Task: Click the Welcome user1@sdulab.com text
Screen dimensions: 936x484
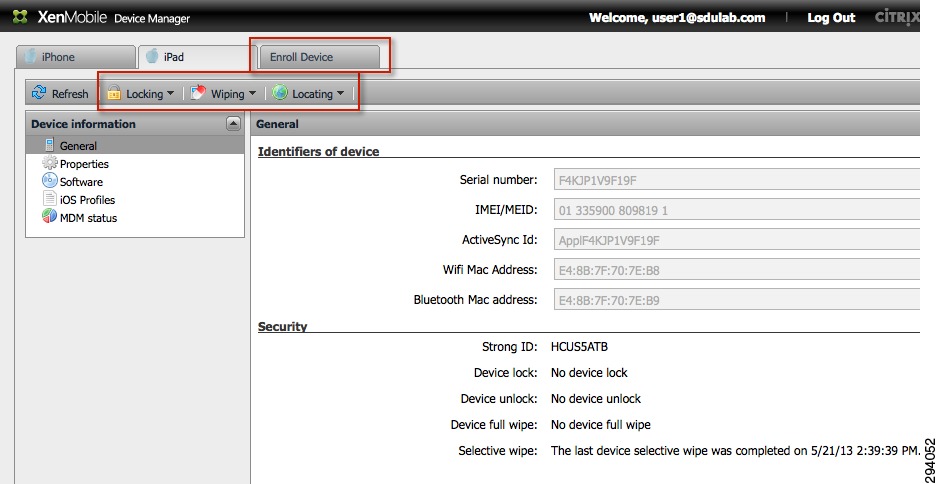Action: pyautogui.click(x=677, y=18)
